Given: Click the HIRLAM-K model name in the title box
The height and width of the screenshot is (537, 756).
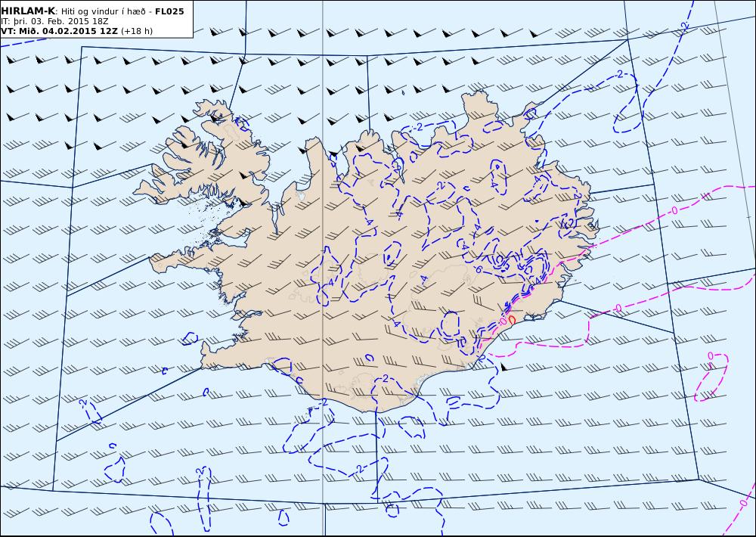Looking at the screenshot, I should 28,11.
